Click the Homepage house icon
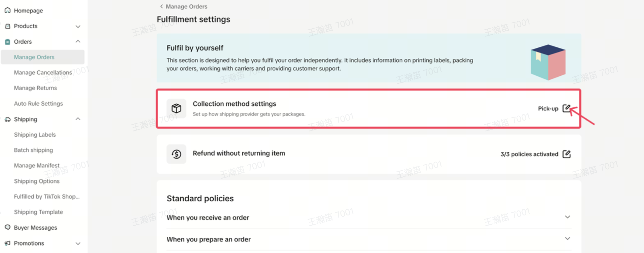This screenshot has height=253, width=644. point(8,10)
